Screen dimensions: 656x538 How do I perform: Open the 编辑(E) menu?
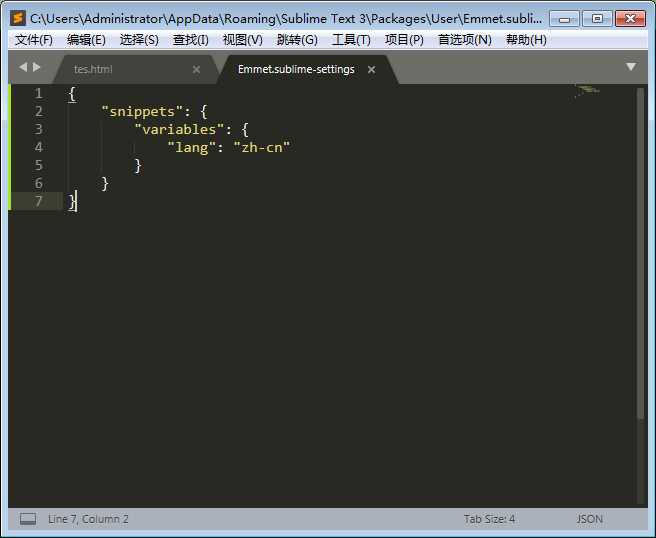[x=86, y=40]
